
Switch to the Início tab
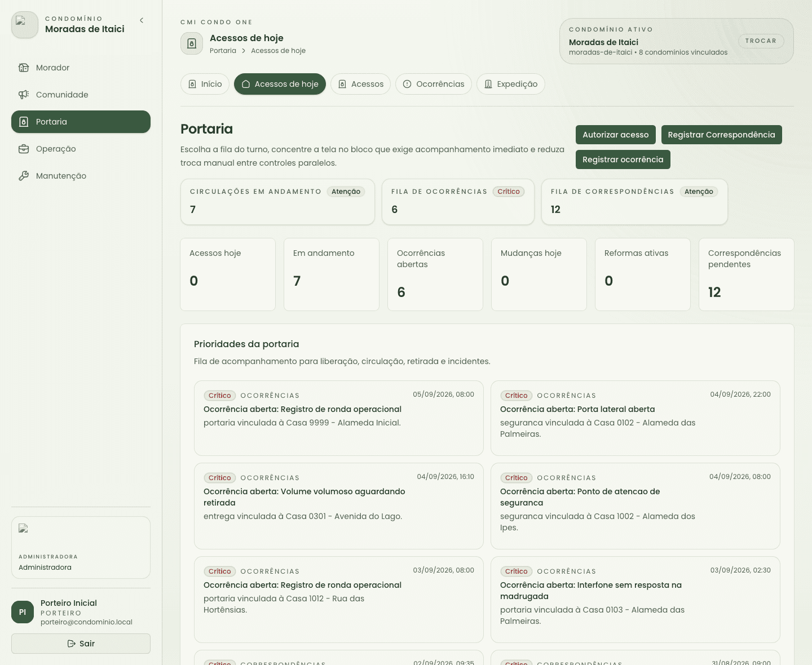(x=205, y=84)
